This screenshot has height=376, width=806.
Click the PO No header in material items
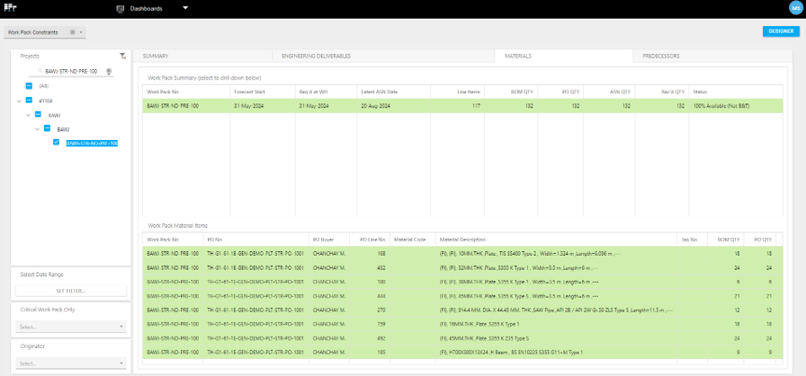[x=255, y=239]
